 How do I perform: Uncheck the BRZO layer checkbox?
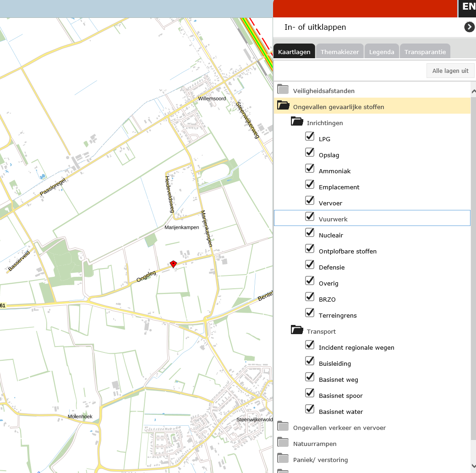pos(310,297)
